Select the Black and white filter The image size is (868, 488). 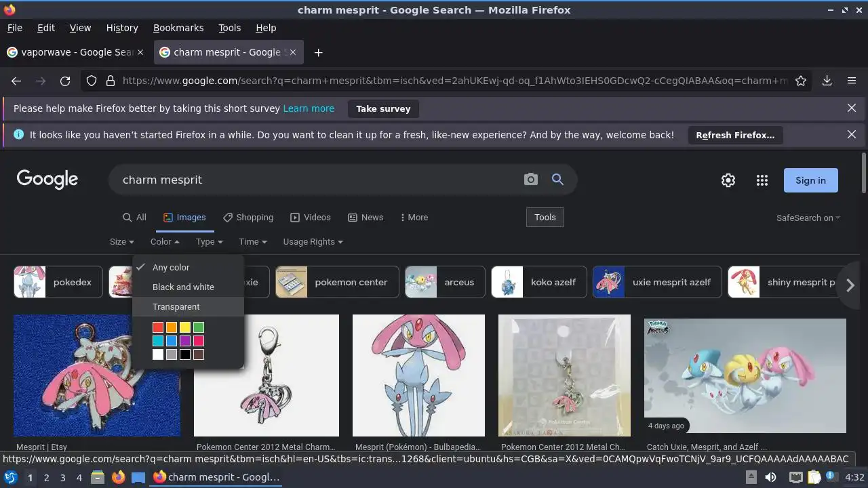coord(189,287)
